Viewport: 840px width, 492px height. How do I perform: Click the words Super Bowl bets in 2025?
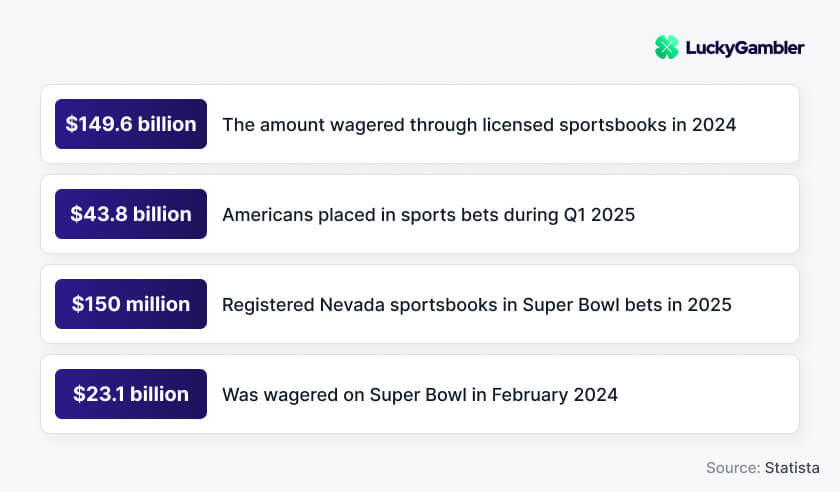tap(627, 305)
